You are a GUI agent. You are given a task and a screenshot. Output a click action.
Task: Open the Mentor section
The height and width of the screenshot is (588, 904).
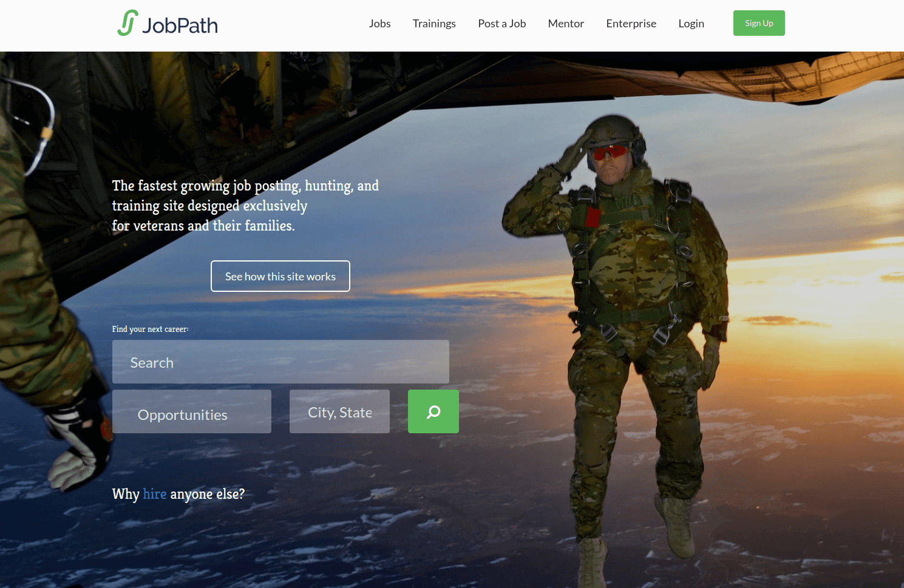pos(565,24)
